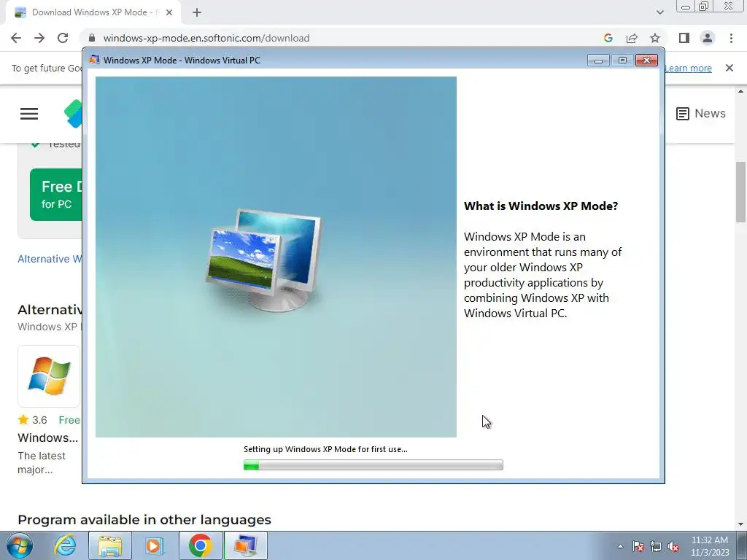Click the address bar URL
747x560 pixels.
click(206, 38)
